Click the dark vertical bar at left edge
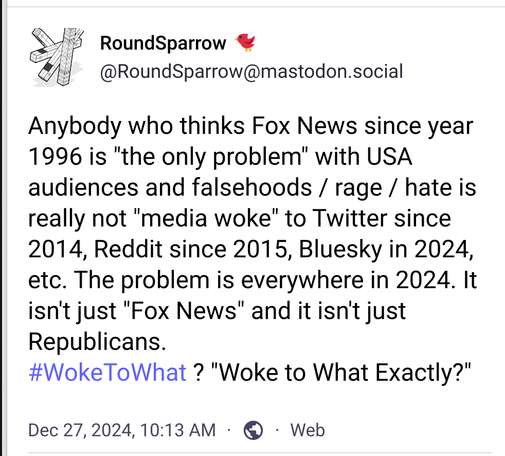Image resolution: width=505 pixels, height=456 pixels. coord(3,228)
